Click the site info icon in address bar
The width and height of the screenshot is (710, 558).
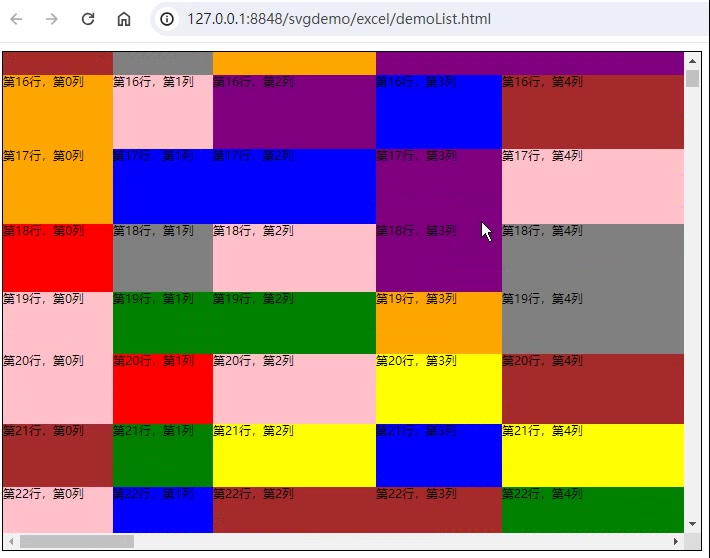[167, 19]
